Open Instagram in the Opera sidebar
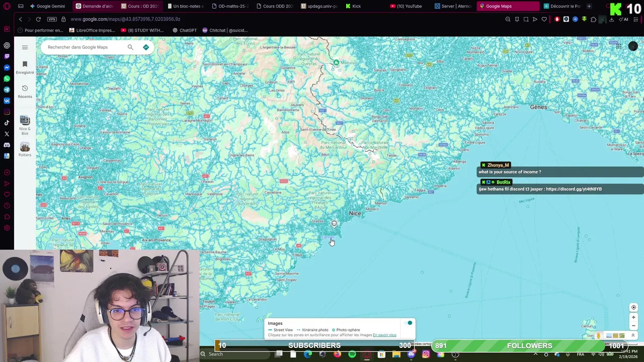The width and height of the screenshot is (644, 362). tap(7, 112)
